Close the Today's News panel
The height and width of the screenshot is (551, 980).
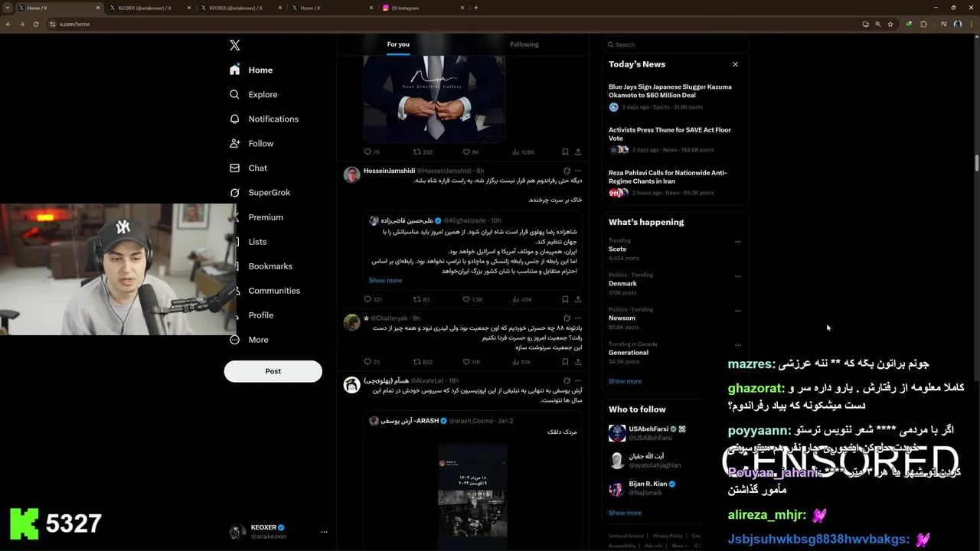[x=735, y=64]
